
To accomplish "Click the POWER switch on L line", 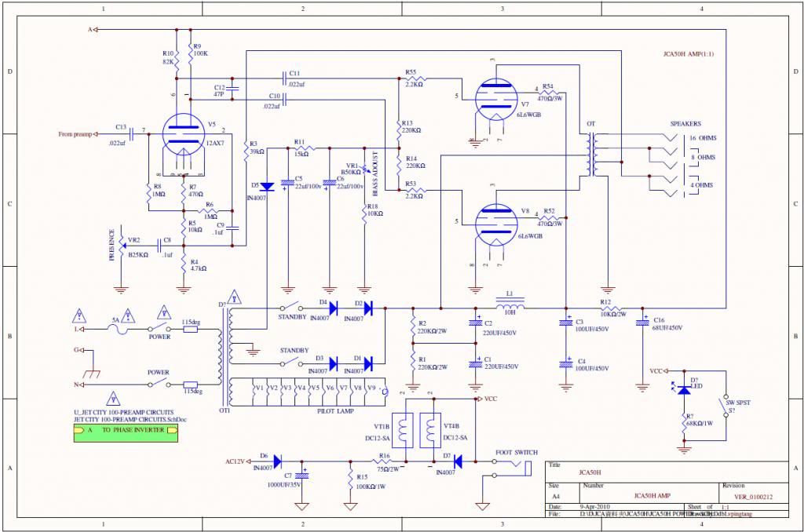I will (159, 327).
